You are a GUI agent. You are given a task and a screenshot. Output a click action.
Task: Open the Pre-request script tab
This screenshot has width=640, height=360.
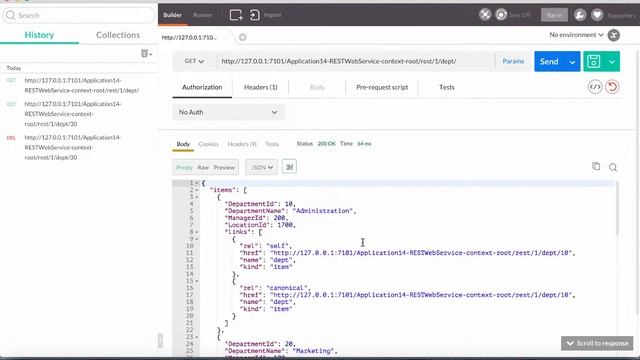tap(382, 87)
